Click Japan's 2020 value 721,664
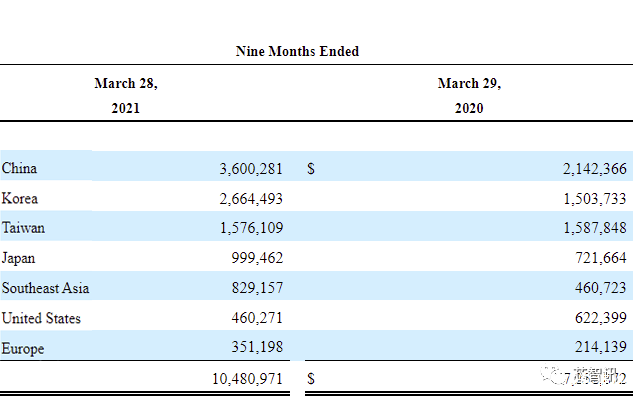Screen dimensions: 638x403 point(598,259)
